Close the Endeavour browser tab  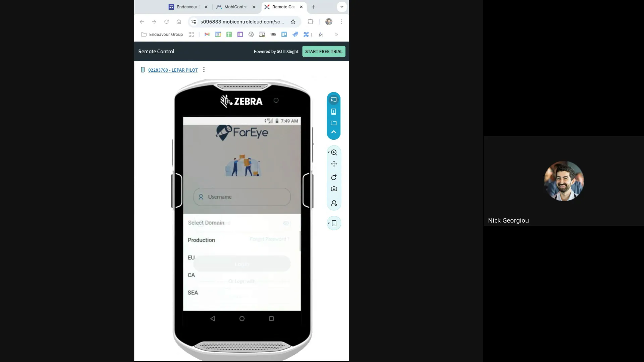tap(206, 7)
